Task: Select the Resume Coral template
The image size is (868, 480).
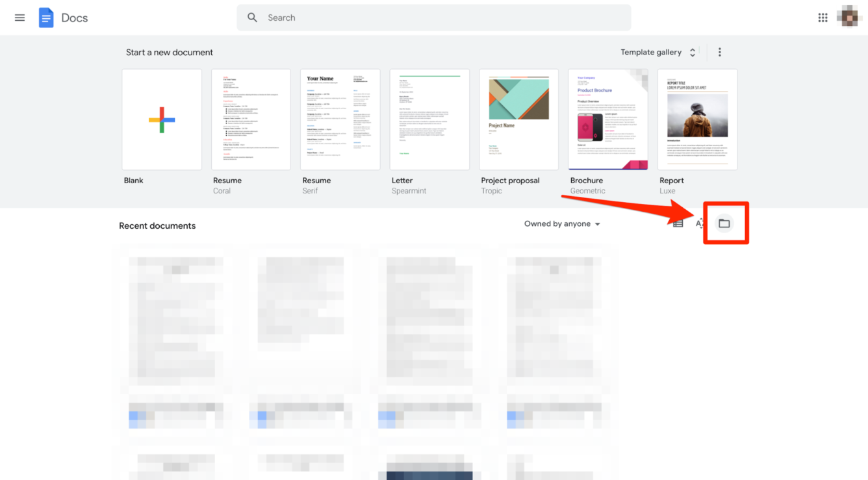Action: coord(251,120)
